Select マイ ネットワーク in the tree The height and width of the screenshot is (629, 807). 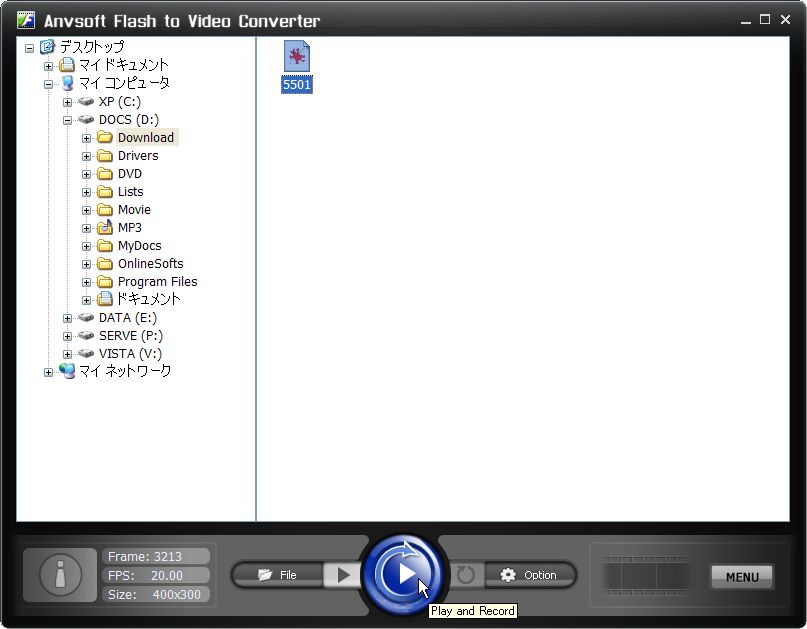[x=125, y=371]
